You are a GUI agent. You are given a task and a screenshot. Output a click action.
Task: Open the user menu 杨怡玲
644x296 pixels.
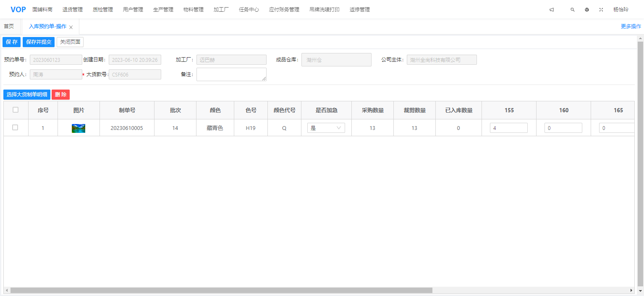tap(620, 10)
